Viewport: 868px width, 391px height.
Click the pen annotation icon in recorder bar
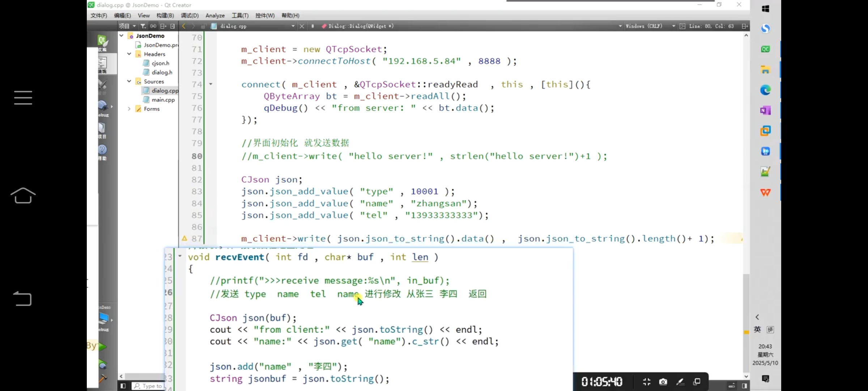(x=680, y=382)
